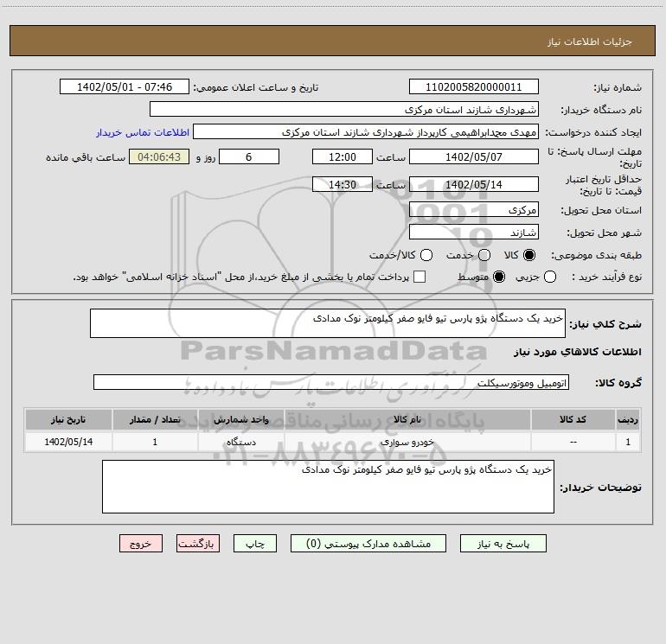Click the چاپ print button
This screenshot has width=666, height=644.
tap(255, 544)
